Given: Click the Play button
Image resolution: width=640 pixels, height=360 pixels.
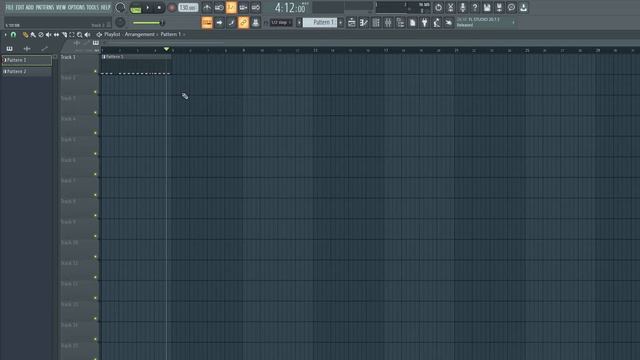Looking at the screenshot, I should [148, 8].
